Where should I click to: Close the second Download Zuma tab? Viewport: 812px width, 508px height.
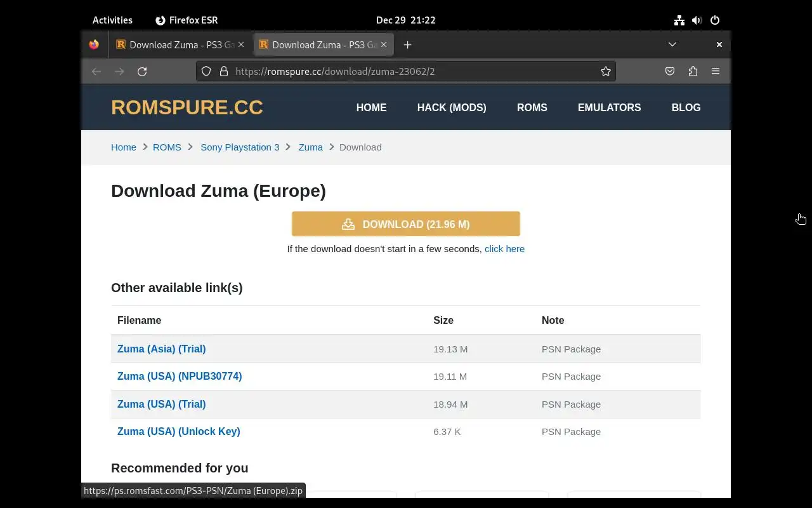(x=384, y=44)
